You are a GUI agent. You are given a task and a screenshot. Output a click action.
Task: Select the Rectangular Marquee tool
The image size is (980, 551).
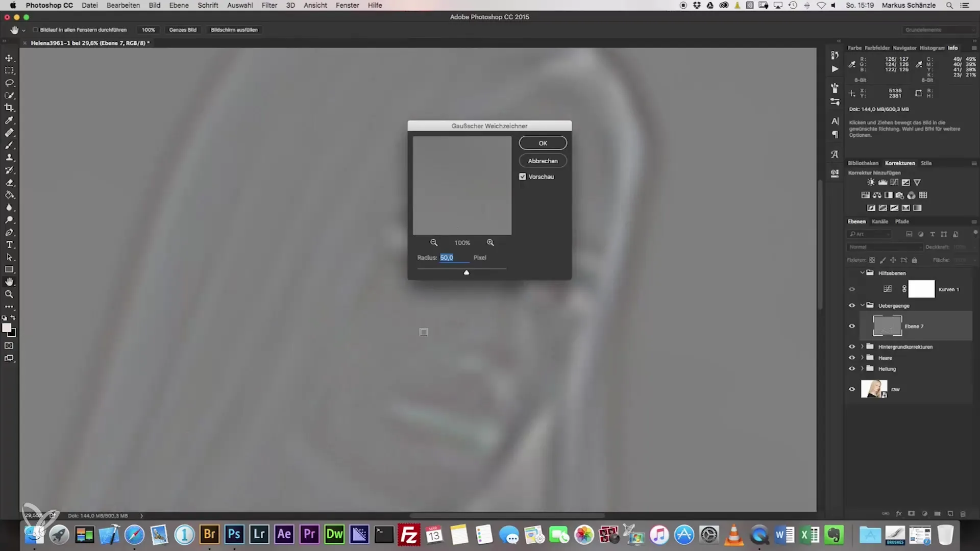point(9,70)
